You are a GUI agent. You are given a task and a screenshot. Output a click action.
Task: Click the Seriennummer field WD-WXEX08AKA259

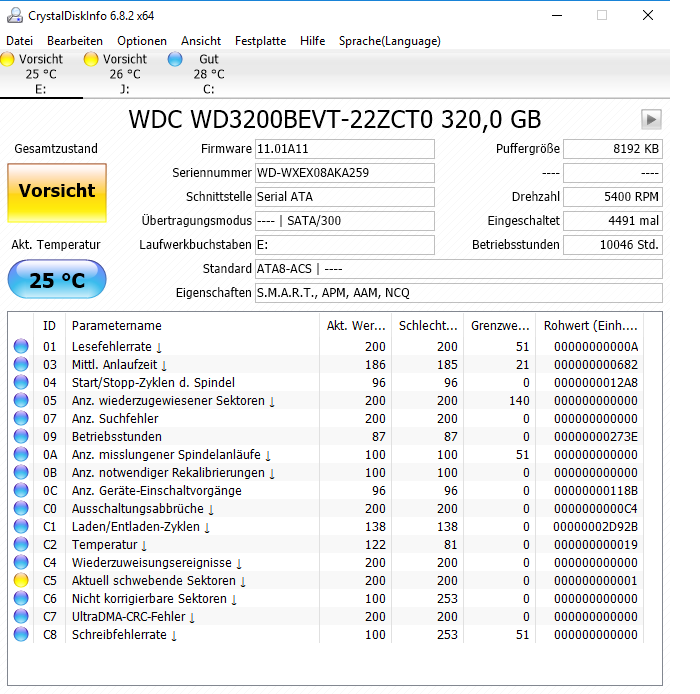click(x=345, y=173)
